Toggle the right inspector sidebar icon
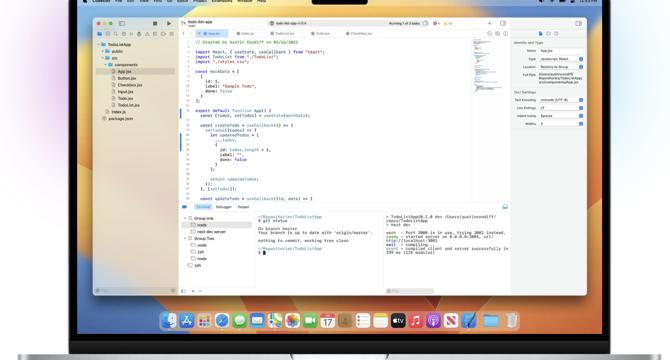 coord(579,23)
